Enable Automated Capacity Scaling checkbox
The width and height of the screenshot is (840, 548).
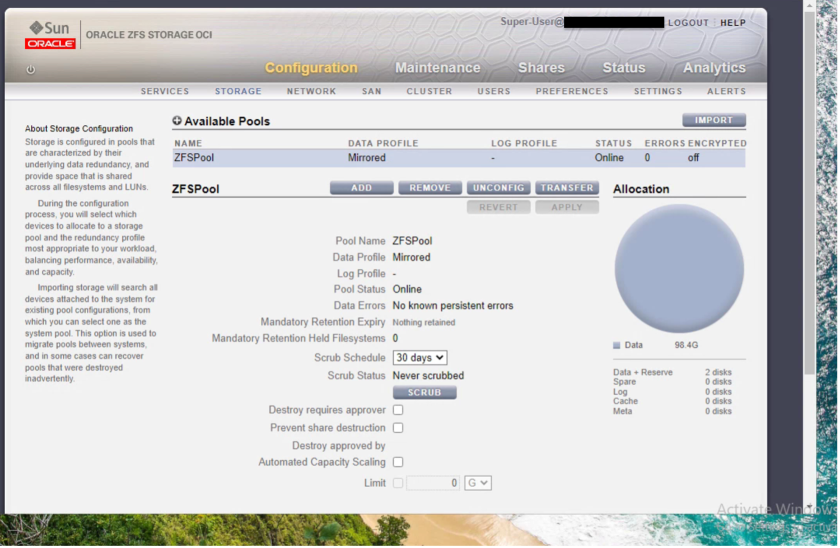pos(398,462)
